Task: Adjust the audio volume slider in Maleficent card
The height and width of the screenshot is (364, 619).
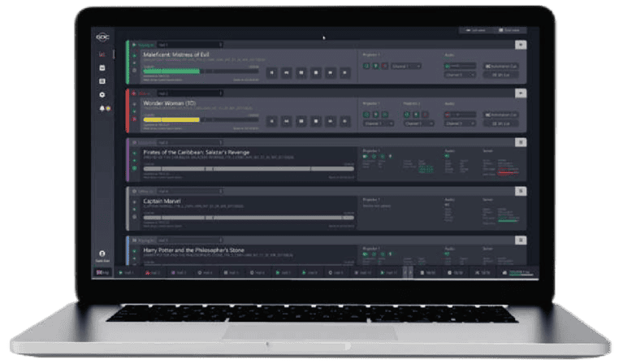Action: click(463, 66)
